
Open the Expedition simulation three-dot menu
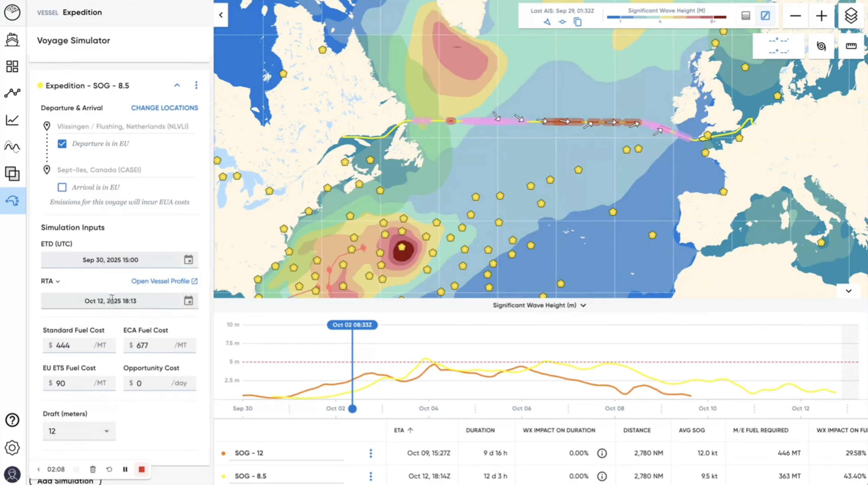[x=196, y=85]
